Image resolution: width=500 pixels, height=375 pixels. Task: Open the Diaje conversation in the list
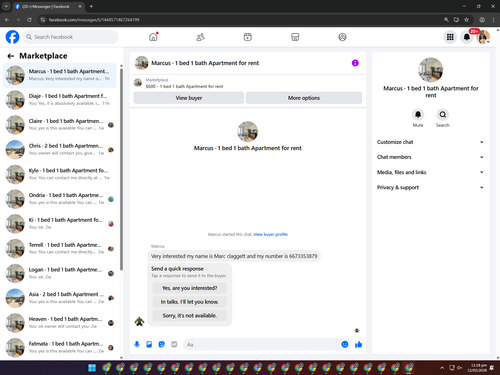pyautogui.click(x=60, y=100)
